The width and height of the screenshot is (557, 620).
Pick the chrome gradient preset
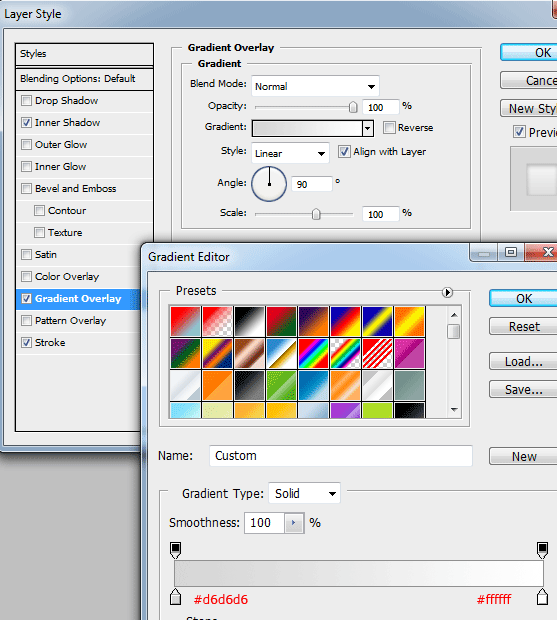281,353
